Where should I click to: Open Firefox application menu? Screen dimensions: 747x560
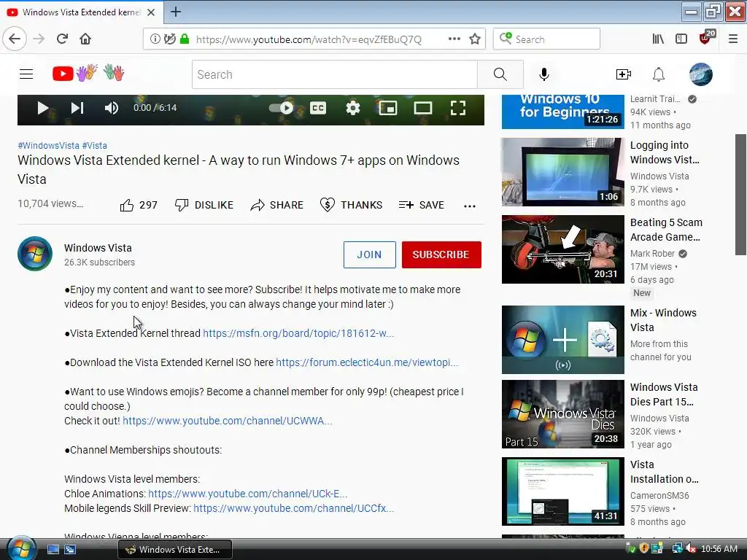[733, 39]
